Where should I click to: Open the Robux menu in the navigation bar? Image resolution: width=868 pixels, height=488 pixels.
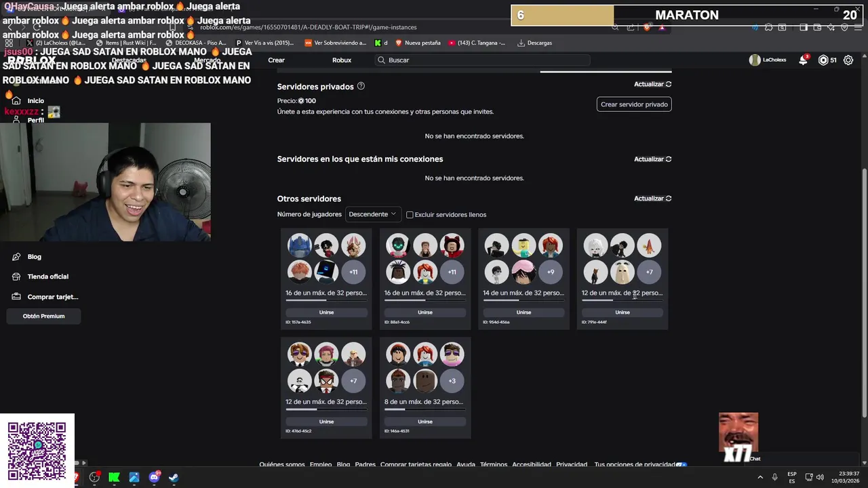(342, 60)
